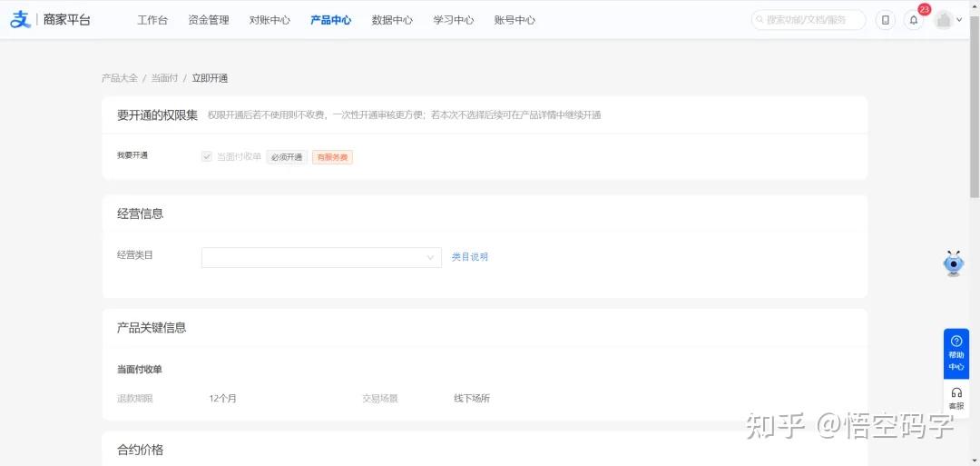This screenshot has width=980, height=466.
Task: Click the 合约价格 heading
Action: 141,450
